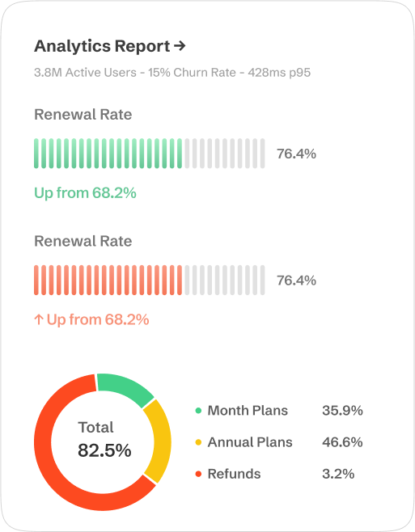The height and width of the screenshot is (532, 415).
Task: Click the arrow icon beside Analytics Report
Action: pyautogui.click(x=180, y=45)
